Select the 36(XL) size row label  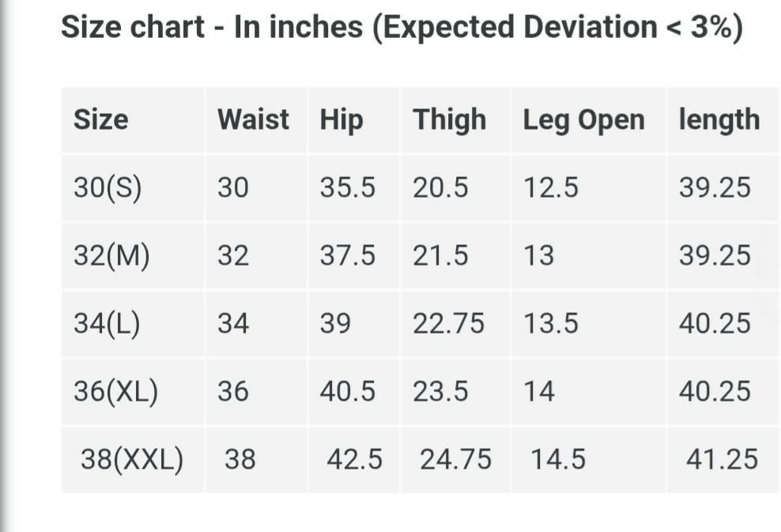115,391
